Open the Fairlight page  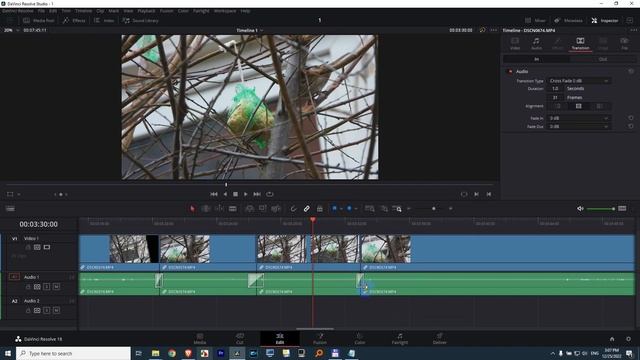click(x=400, y=339)
